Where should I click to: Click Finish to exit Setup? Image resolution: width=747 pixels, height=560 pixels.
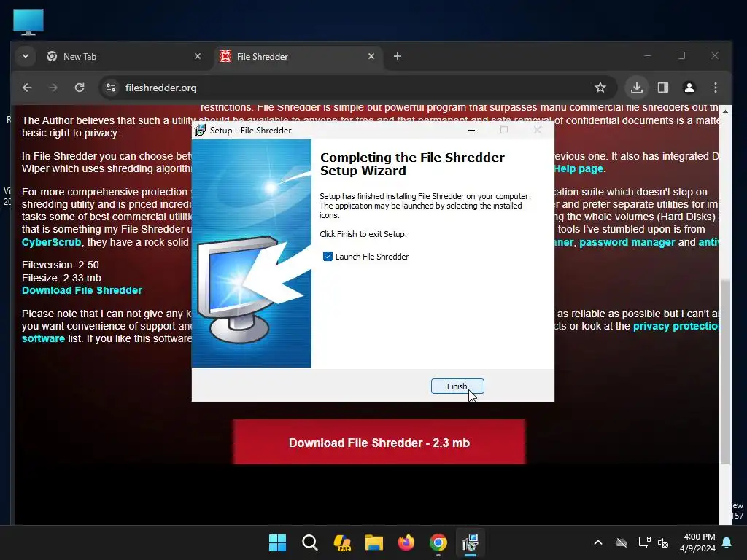click(457, 386)
